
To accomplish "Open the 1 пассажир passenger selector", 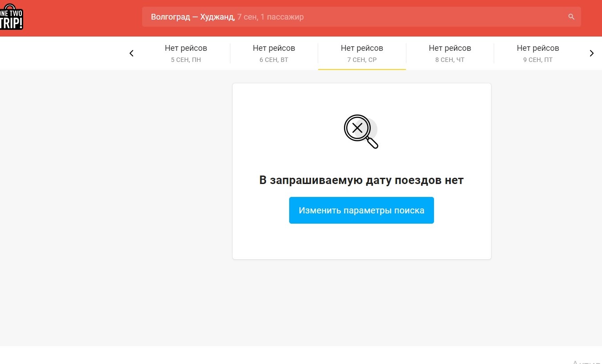I will coord(282,17).
